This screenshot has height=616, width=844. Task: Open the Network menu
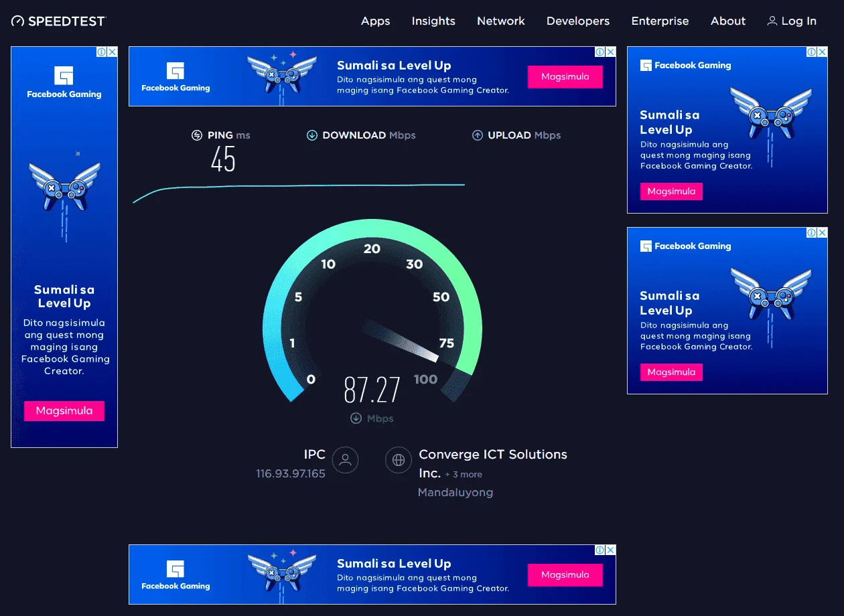501,21
